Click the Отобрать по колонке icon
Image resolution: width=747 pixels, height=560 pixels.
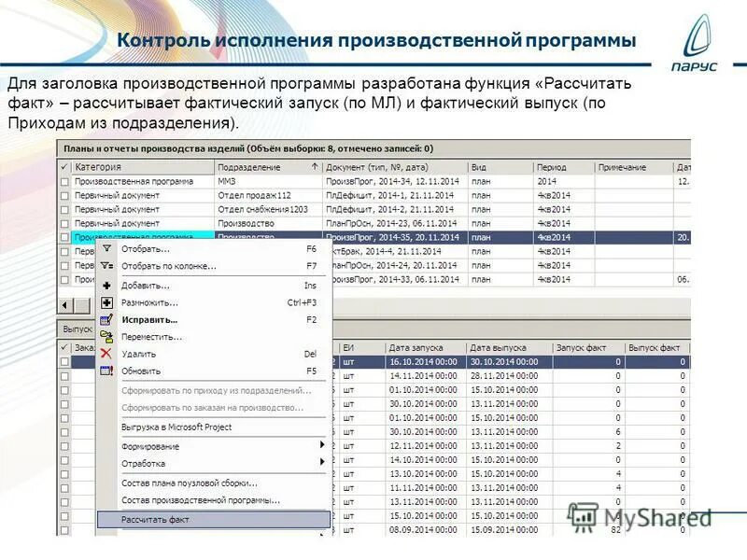tap(107, 267)
